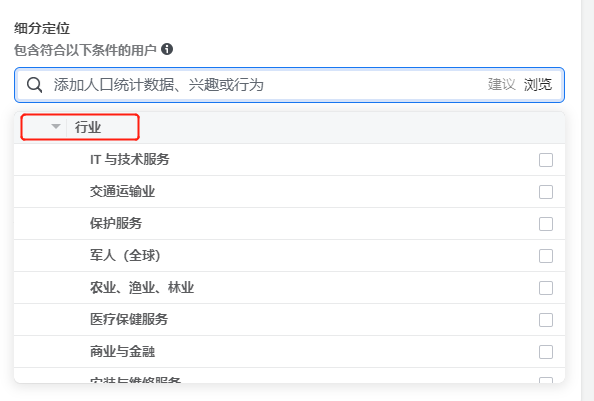Choose the 交通运输业 list item
594x401 pixels.
122,192
